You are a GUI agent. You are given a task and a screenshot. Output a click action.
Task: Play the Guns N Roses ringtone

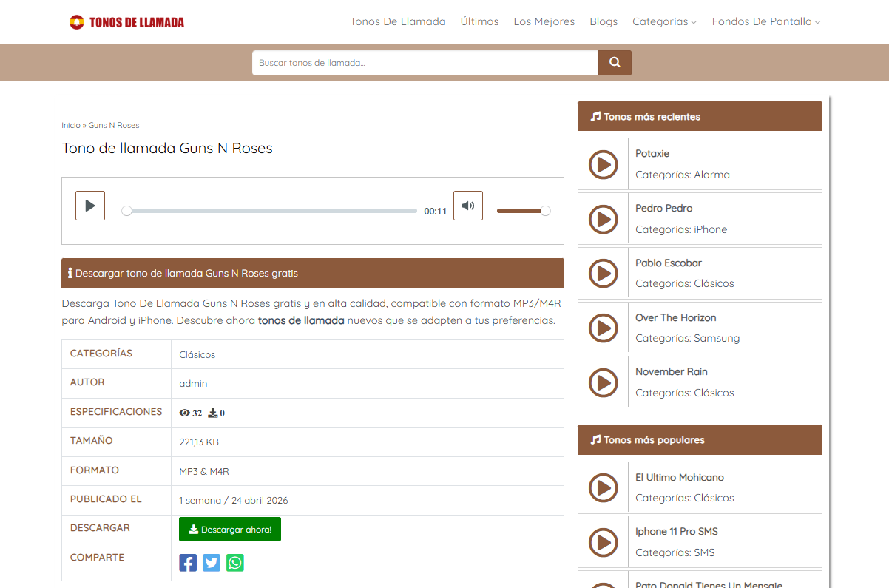[90, 206]
